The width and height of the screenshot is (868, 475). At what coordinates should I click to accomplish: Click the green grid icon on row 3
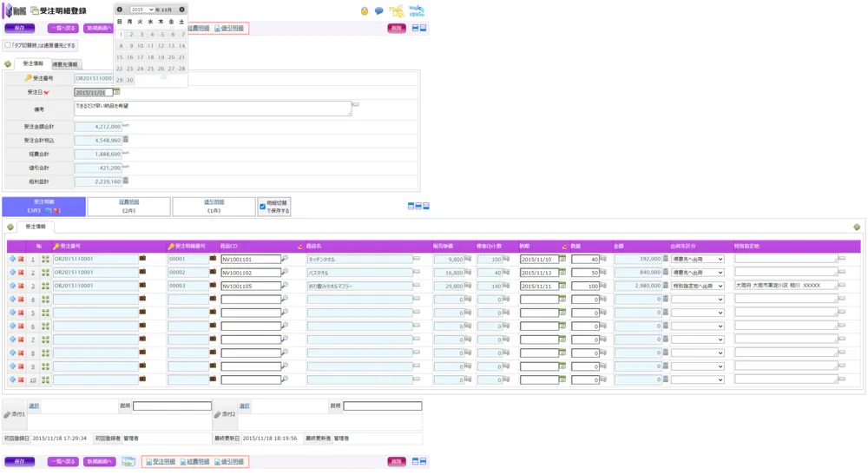point(45,286)
